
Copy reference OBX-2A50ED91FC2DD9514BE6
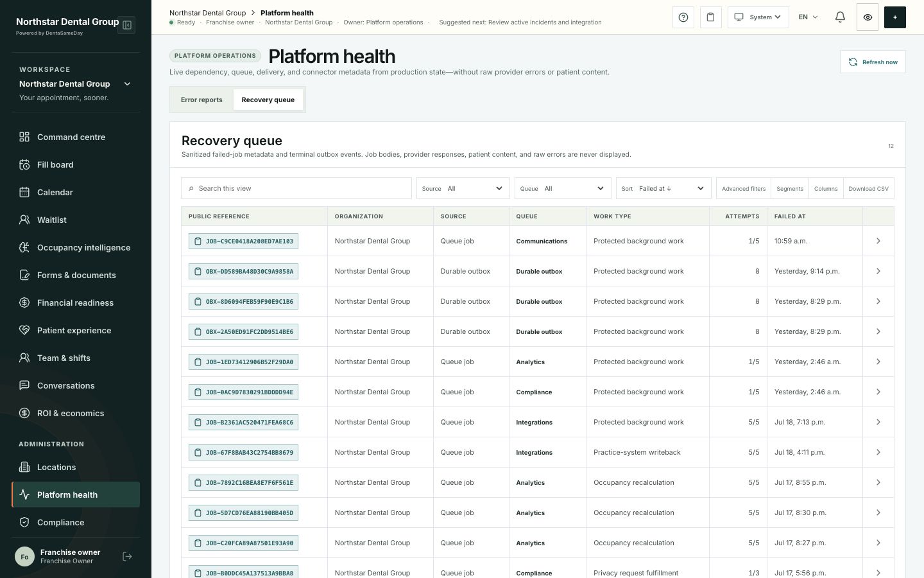243,332
